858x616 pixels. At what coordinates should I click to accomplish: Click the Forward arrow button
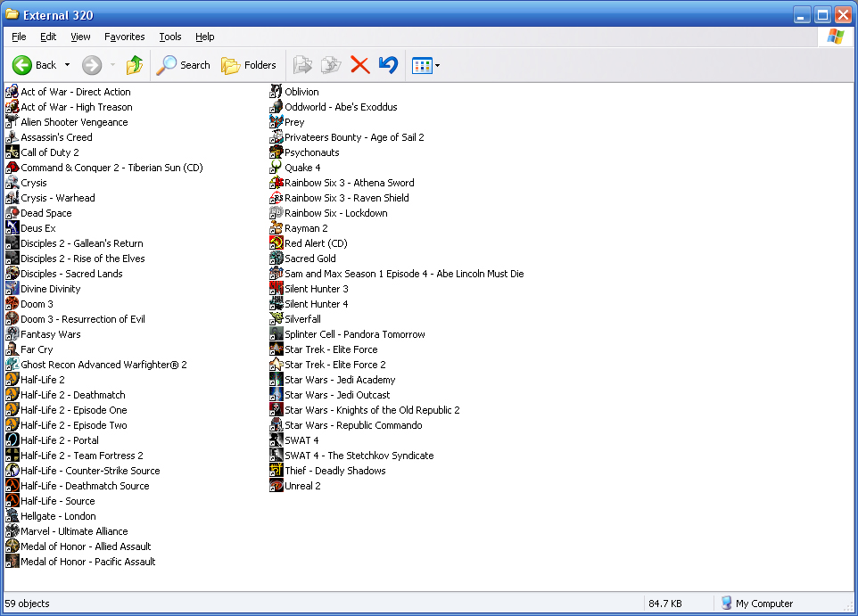92,65
